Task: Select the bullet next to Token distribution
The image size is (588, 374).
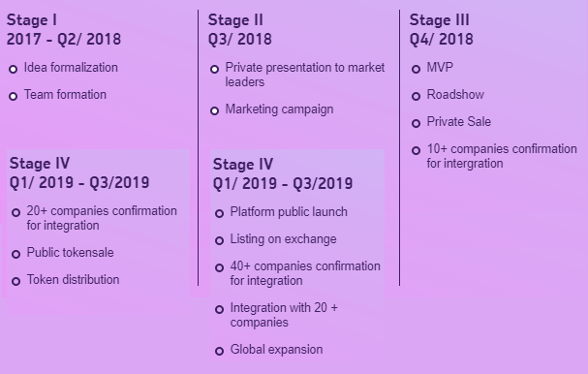Action: (x=15, y=281)
